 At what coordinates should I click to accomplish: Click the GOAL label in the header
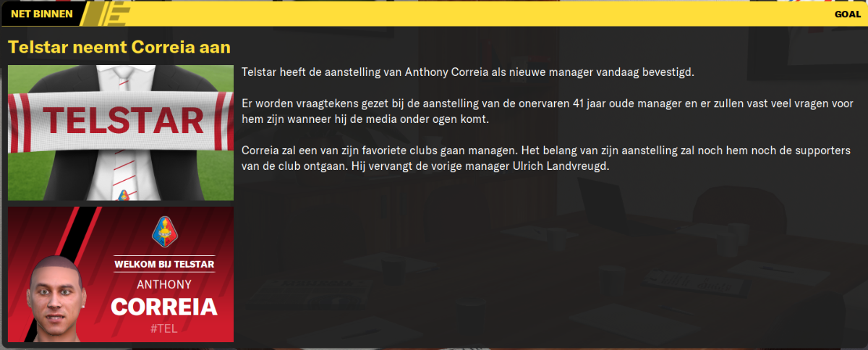pos(847,14)
